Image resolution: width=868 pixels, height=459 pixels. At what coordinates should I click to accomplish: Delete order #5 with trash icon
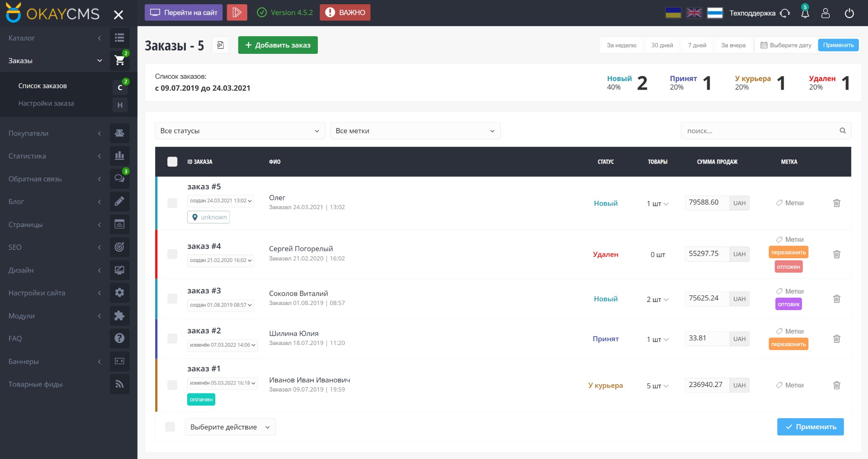pyautogui.click(x=837, y=203)
